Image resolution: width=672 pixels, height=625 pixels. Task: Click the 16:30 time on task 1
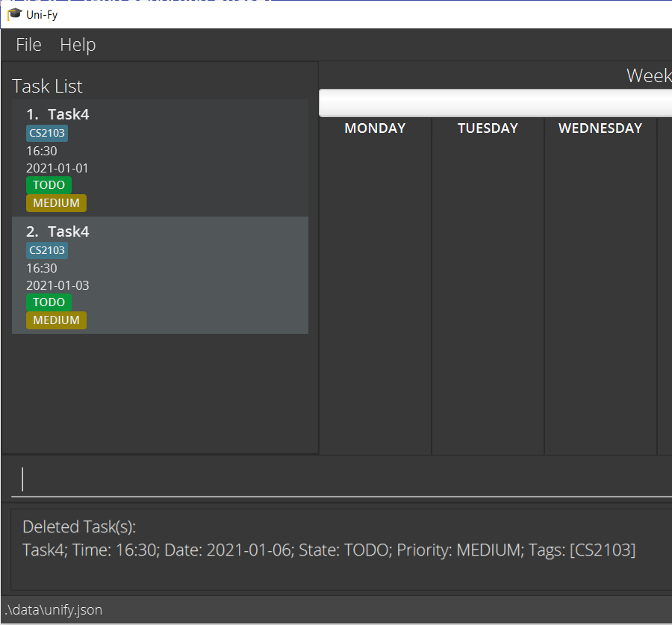(42, 151)
